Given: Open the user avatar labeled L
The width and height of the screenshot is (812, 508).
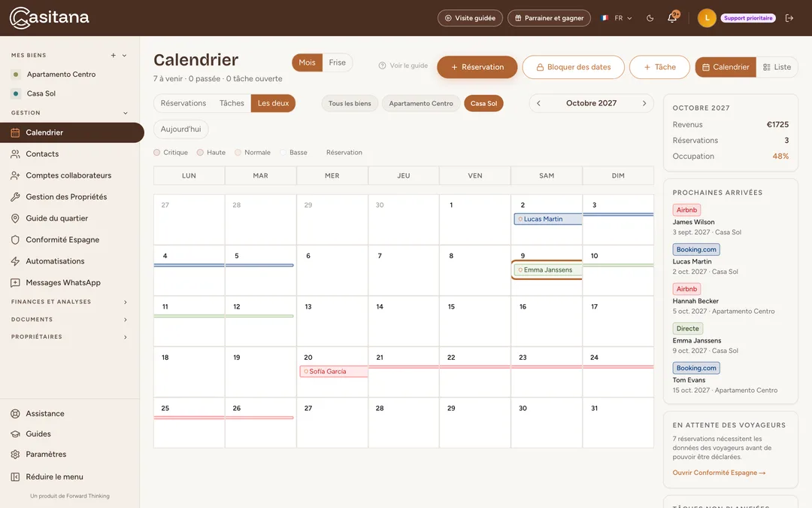Looking at the screenshot, I should (x=706, y=18).
